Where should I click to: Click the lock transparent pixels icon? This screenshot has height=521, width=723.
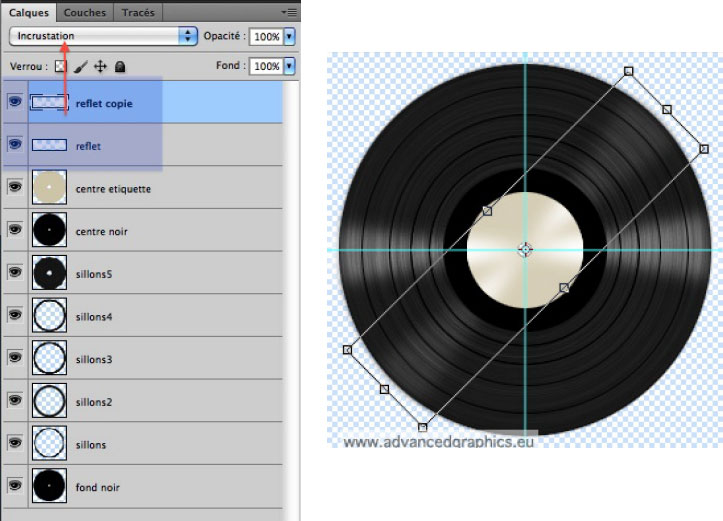pyautogui.click(x=59, y=67)
